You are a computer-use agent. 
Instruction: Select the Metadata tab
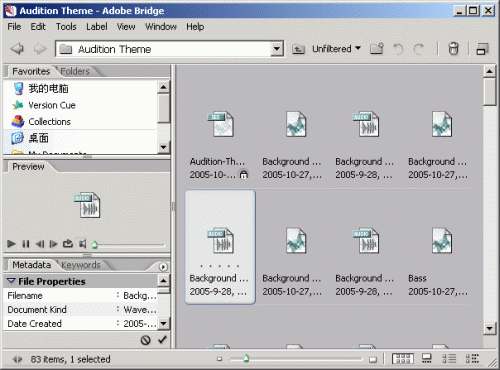point(31,265)
